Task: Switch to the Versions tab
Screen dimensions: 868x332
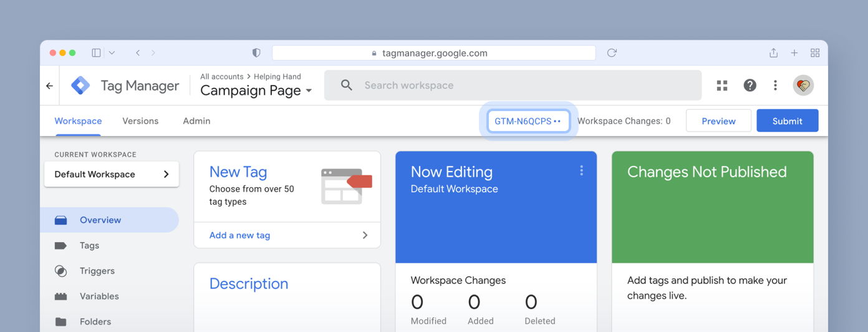Action: click(140, 121)
